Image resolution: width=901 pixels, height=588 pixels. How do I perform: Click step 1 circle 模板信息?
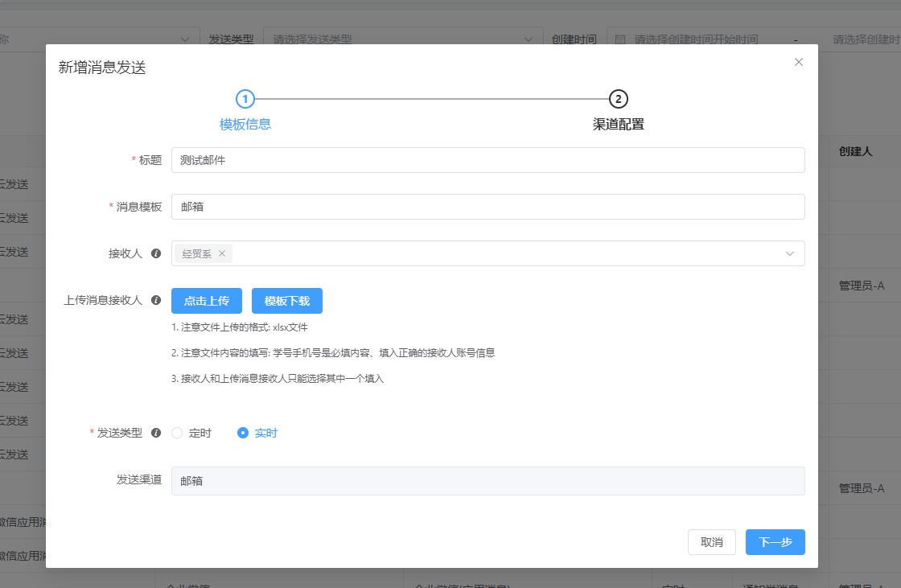(x=245, y=99)
